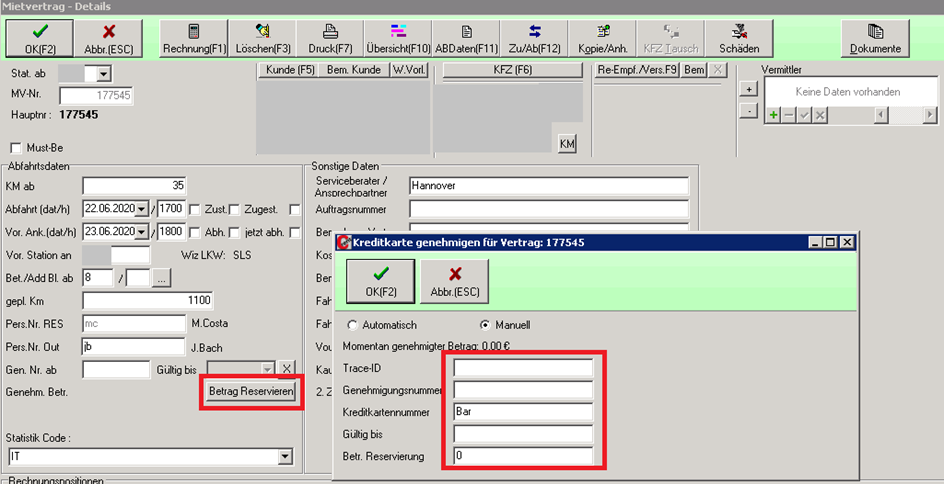The image size is (944, 484).
Task: Click into the Trace-ID field
Action: pos(523,368)
